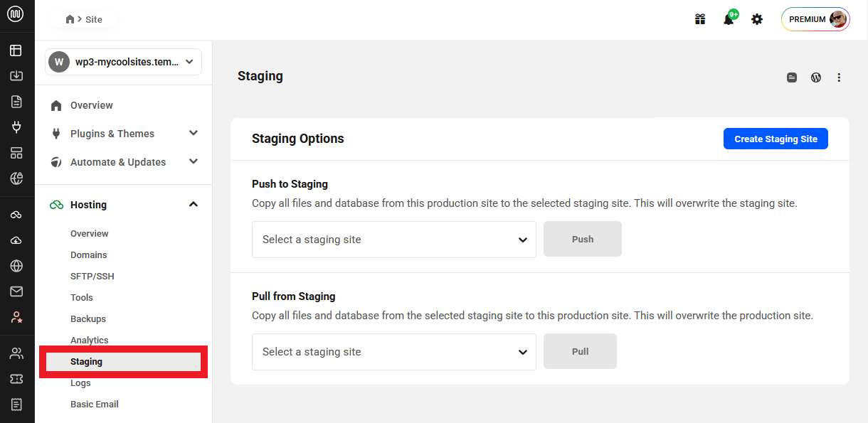
Task: Open the gift box icon in top bar
Action: [x=700, y=19]
